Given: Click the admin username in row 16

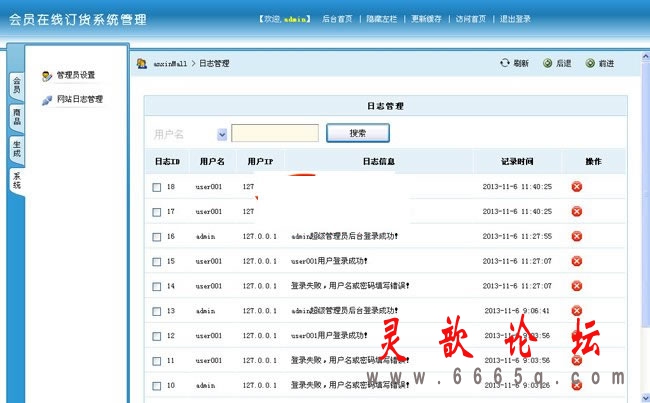Looking at the screenshot, I should point(206,237).
